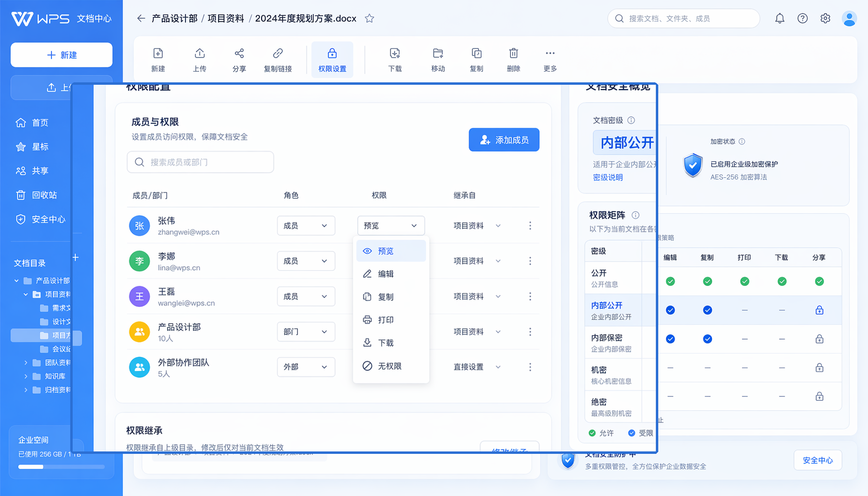Select 下载 in the permission menu
The width and height of the screenshot is (868, 496).
pyautogui.click(x=391, y=343)
